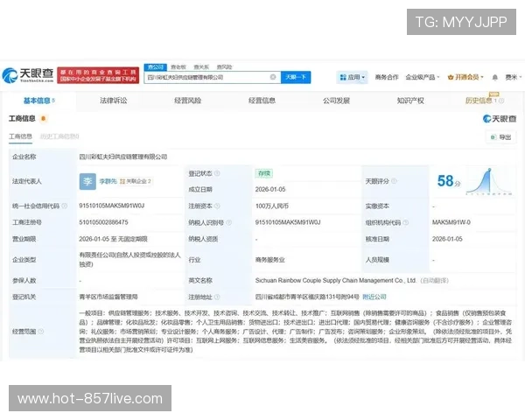Click business term 2026-01-05 至 无固定期限

113,239
